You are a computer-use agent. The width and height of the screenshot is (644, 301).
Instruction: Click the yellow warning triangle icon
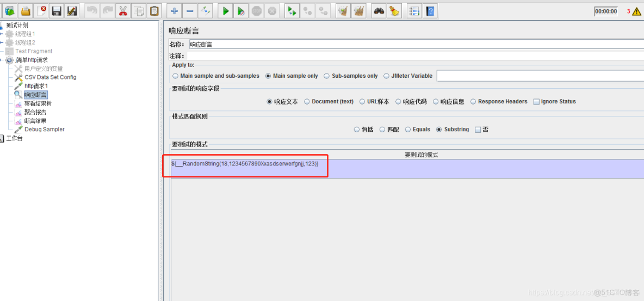636,11
